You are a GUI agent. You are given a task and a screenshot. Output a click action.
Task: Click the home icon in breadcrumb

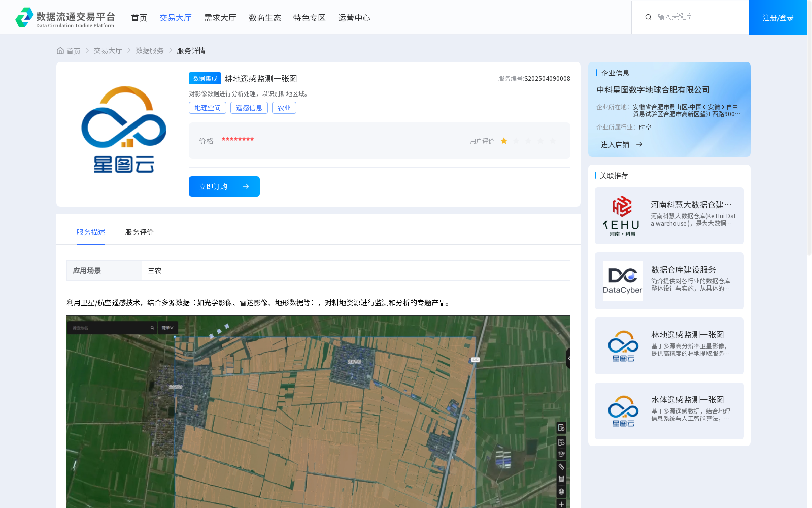point(60,51)
